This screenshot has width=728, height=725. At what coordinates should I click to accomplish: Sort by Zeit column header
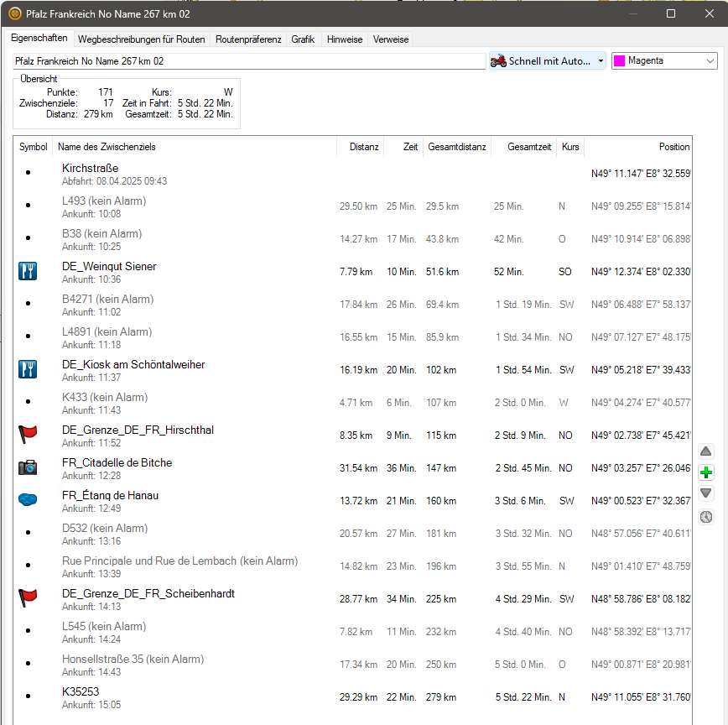403,147
